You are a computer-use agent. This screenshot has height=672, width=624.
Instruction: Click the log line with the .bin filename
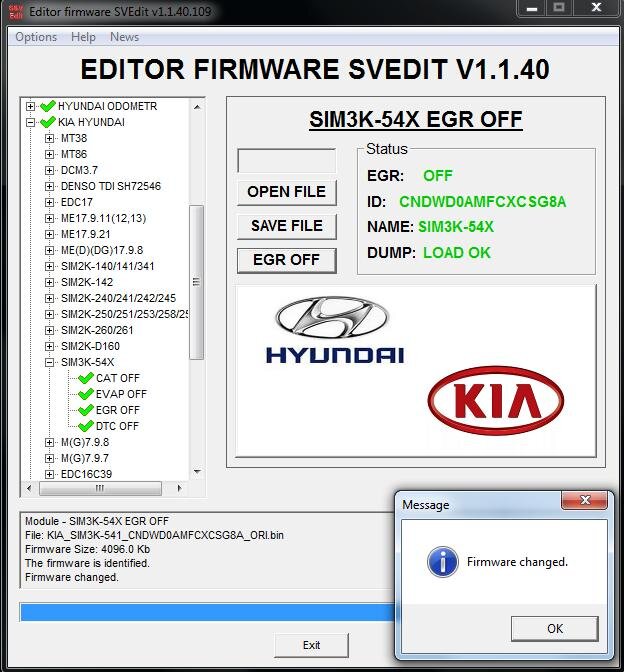[154, 535]
